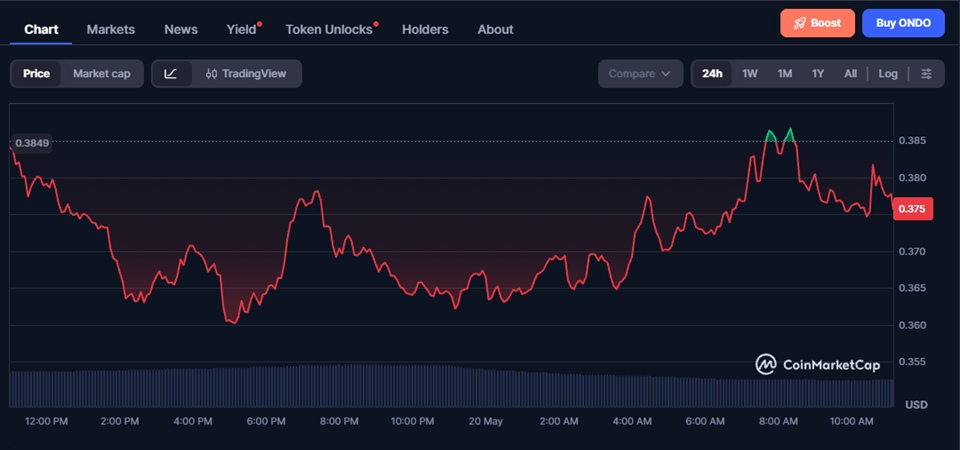Select the line chart view icon

click(x=171, y=73)
